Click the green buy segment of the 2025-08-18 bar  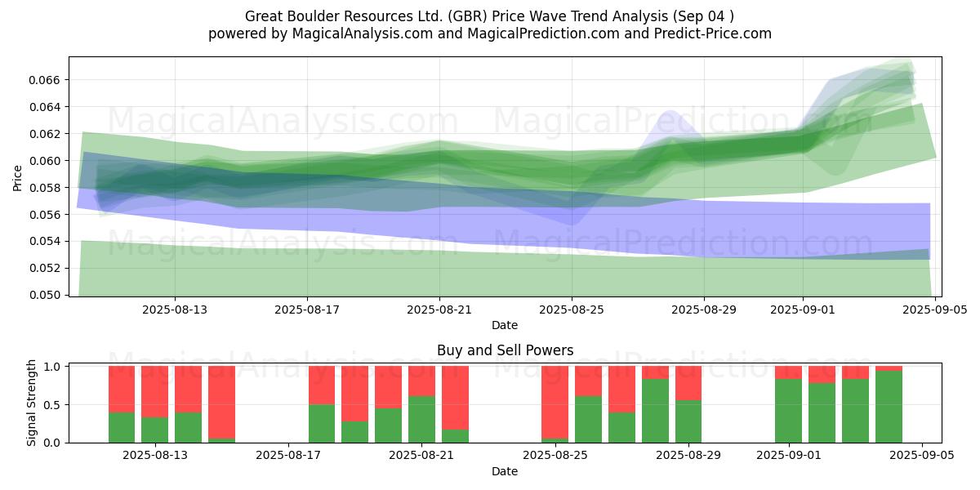[322, 424]
